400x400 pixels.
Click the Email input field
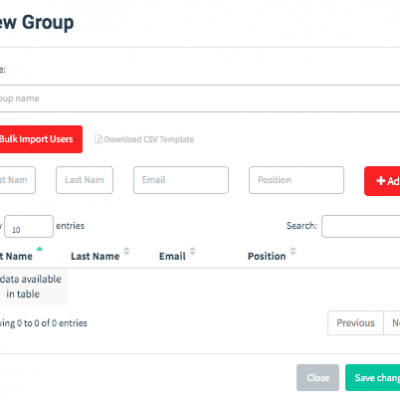pos(181,180)
